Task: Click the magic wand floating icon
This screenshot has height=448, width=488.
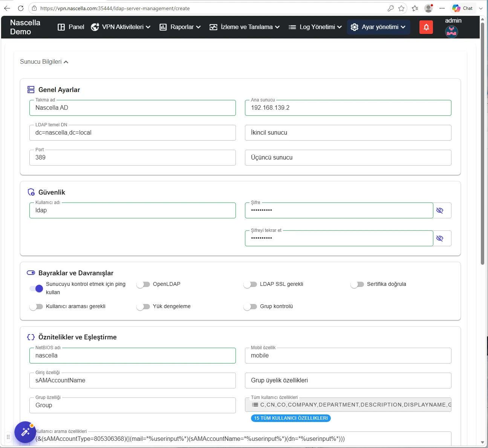Action: tap(25, 432)
